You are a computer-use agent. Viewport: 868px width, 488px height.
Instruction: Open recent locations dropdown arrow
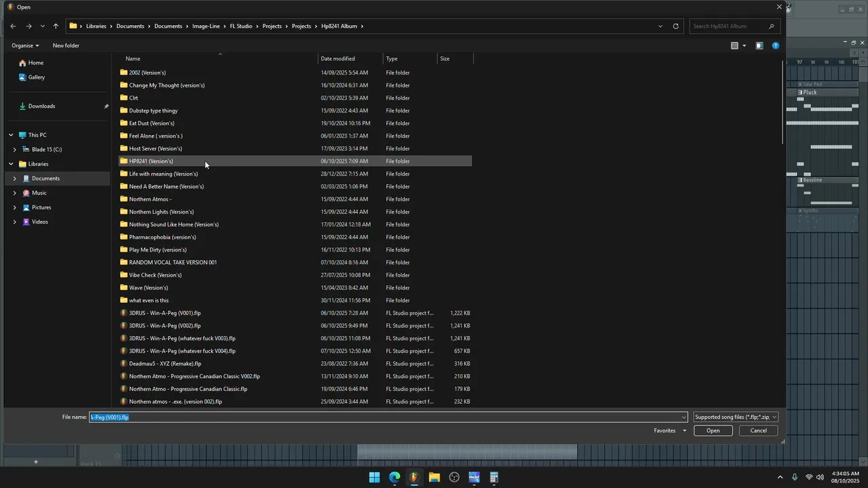point(43,26)
